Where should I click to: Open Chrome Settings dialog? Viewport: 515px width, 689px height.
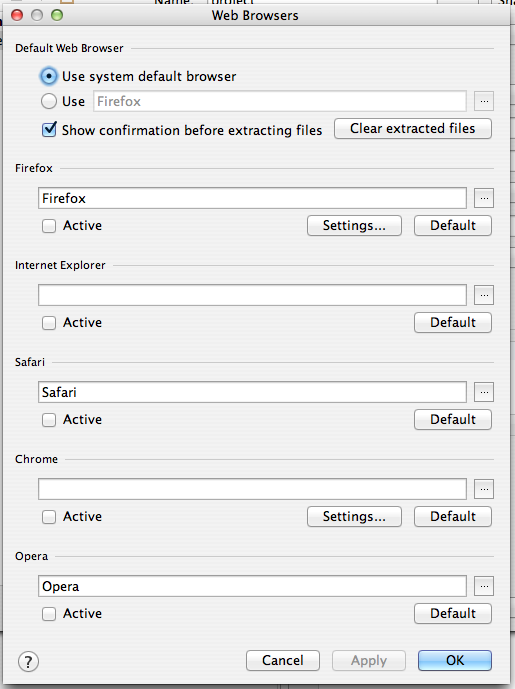coord(354,516)
